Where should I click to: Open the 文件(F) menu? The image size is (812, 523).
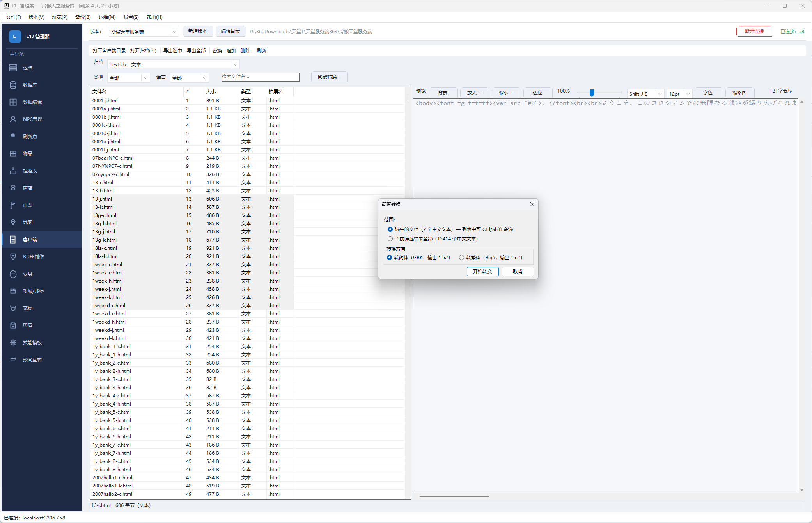coord(14,17)
